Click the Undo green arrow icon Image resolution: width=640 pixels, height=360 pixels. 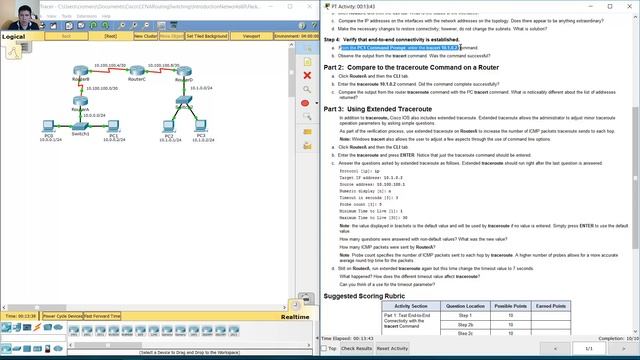93,26
